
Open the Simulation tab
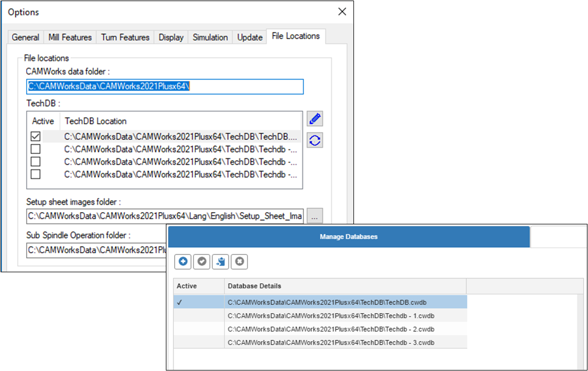tap(210, 37)
